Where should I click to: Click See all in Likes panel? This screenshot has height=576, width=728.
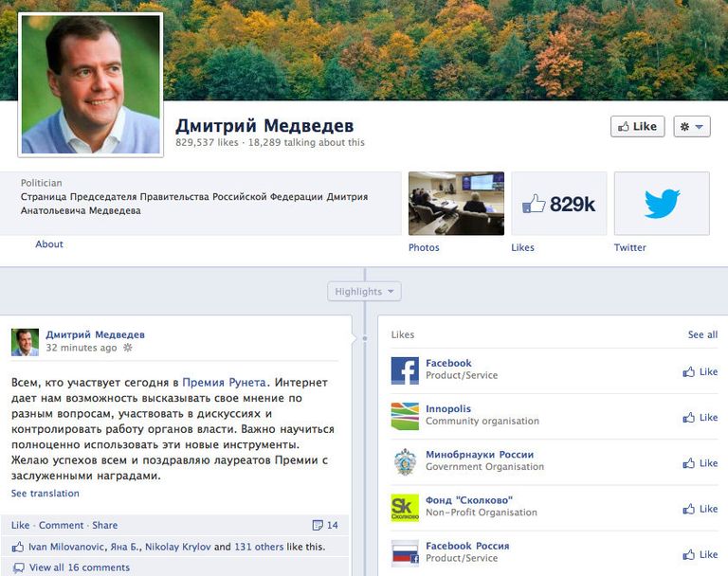pyautogui.click(x=702, y=334)
